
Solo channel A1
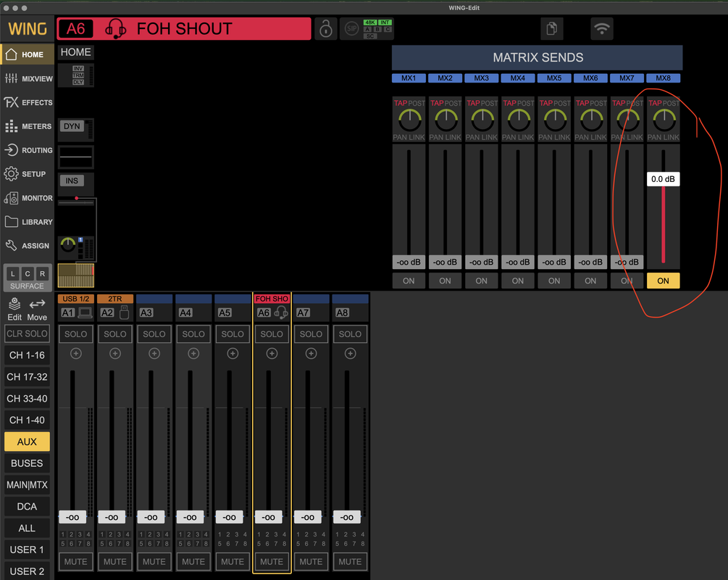point(75,334)
